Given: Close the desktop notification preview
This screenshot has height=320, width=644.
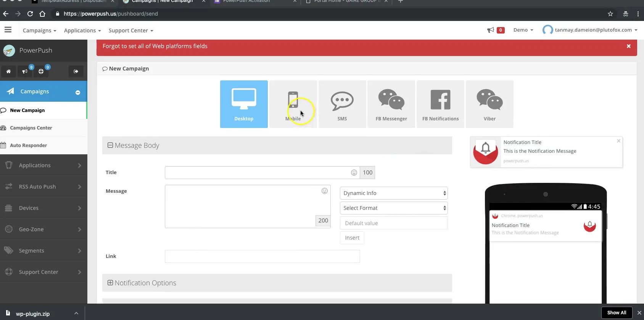Looking at the screenshot, I should coord(618,141).
